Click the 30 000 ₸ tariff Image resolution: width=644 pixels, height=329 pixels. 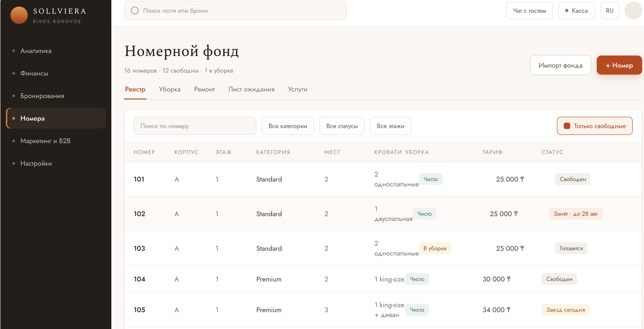pos(497,279)
